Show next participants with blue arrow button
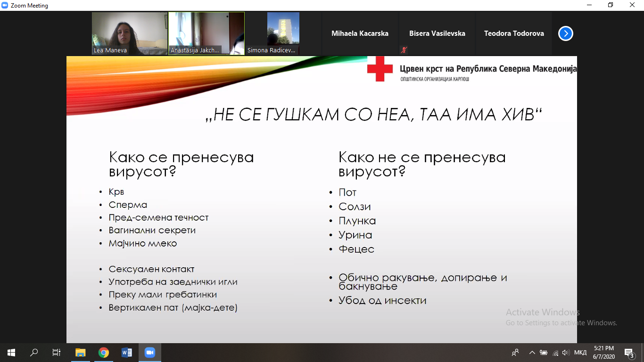This screenshot has width=644, height=362. click(x=565, y=33)
